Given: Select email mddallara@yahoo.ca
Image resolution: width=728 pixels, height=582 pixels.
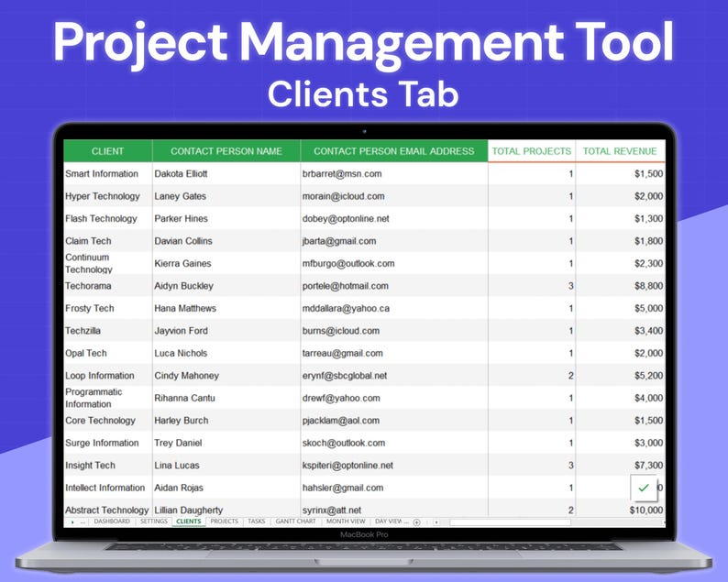Looking at the screenshot, I should click(346, 308).
